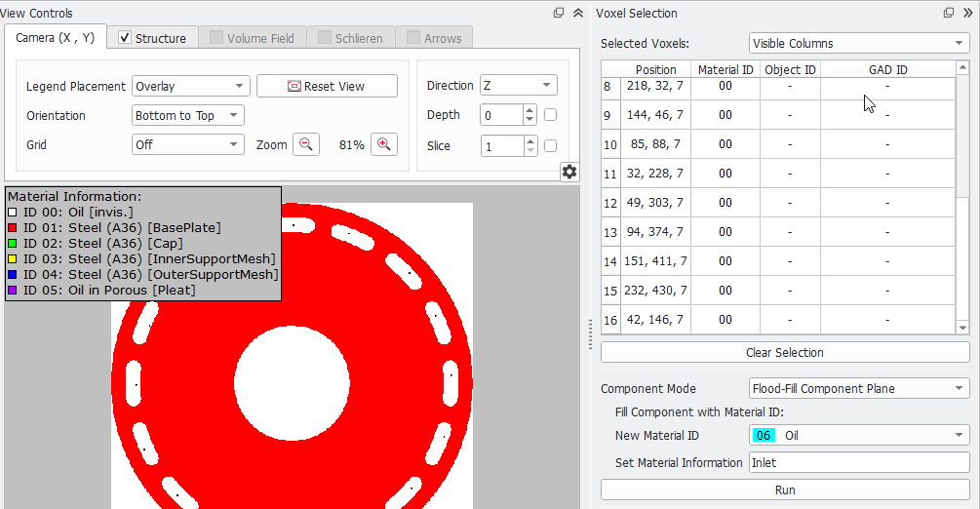Enable the Depth checkbox
Screen dimensions: 980x509
coord(551,114)
